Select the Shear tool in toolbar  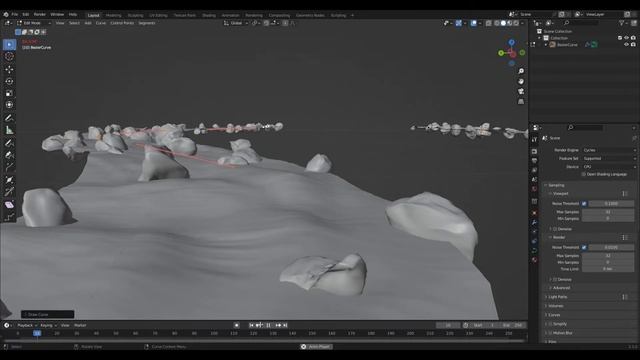coord(9,204)
